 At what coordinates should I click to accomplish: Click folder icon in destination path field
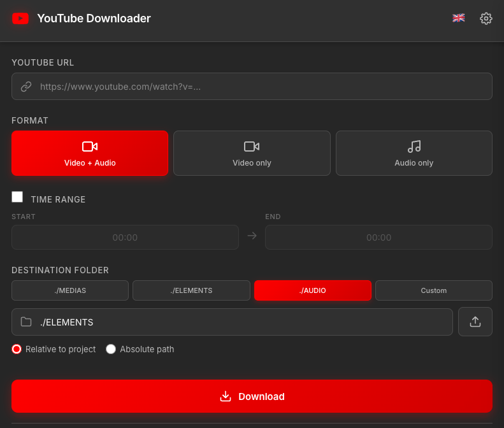tap(26, 322)
